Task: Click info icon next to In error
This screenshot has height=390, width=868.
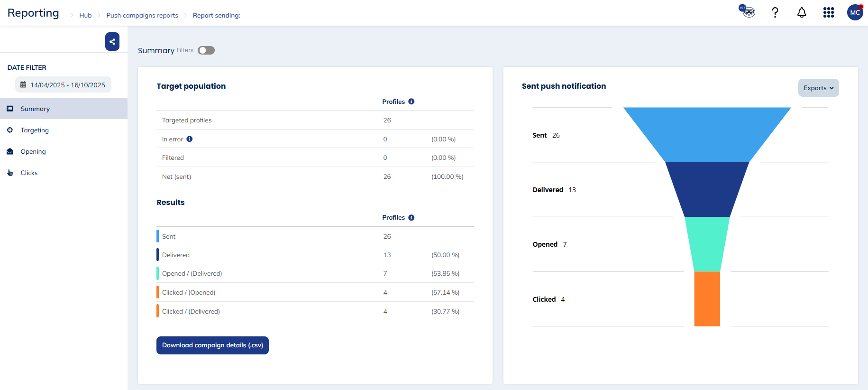Action: [x=190, y=139]
